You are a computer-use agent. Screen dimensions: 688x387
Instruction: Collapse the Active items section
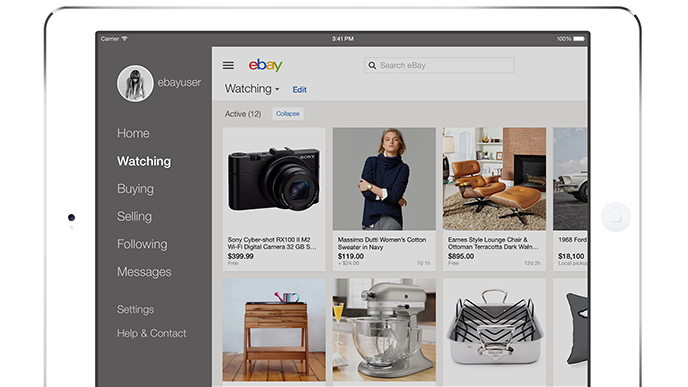[288, 114]
